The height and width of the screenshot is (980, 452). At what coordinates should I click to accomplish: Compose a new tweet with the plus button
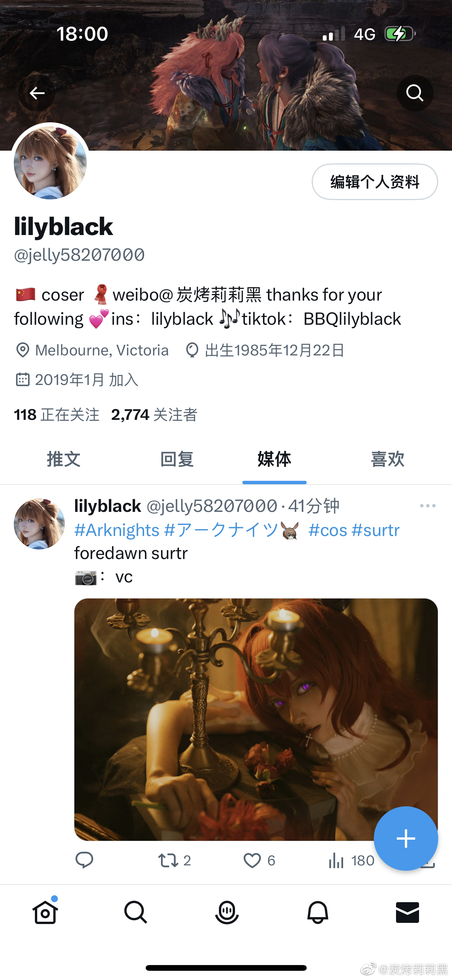(406, 839)
